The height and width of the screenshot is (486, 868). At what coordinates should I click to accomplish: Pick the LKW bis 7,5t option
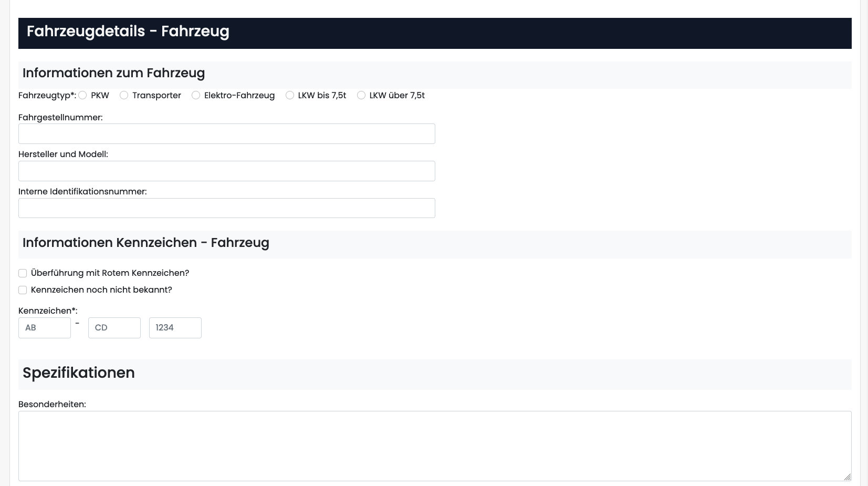coord(290,95)
